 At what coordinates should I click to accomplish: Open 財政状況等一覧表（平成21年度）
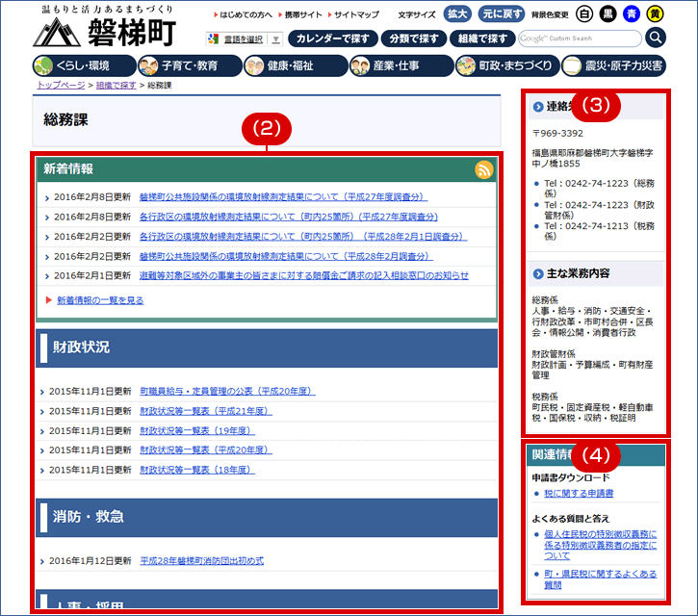(x=206, y=411)
